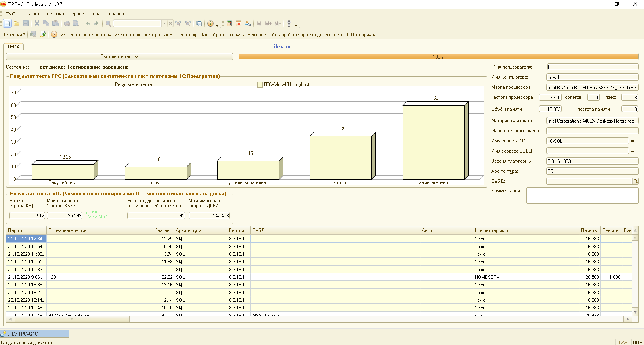The height and width of the screenshot is (345, 644).
Task: Click the Выполнить тест button
Action: 120,56
